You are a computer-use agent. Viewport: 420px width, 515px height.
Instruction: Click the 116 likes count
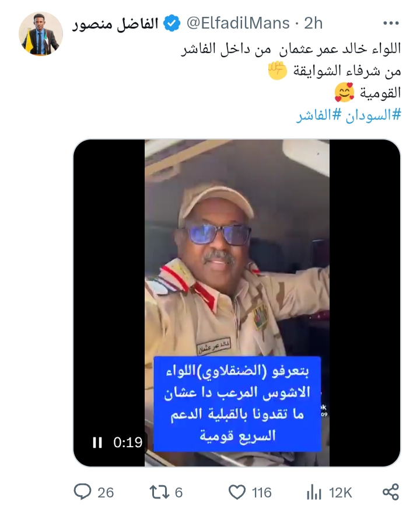pos(261,493)
